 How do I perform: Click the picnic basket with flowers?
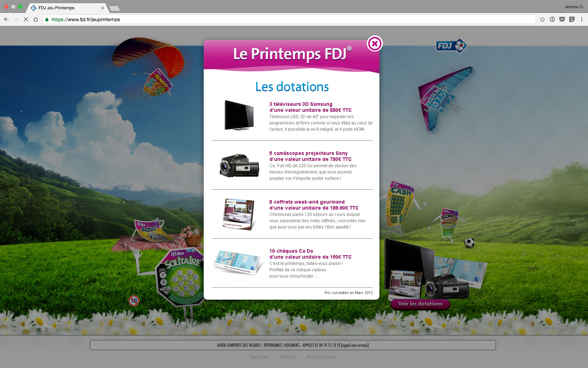(192, 236)
